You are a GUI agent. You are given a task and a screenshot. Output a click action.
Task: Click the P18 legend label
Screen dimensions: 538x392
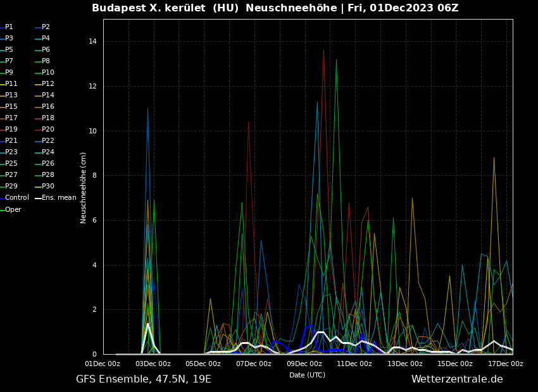(48, 118)
